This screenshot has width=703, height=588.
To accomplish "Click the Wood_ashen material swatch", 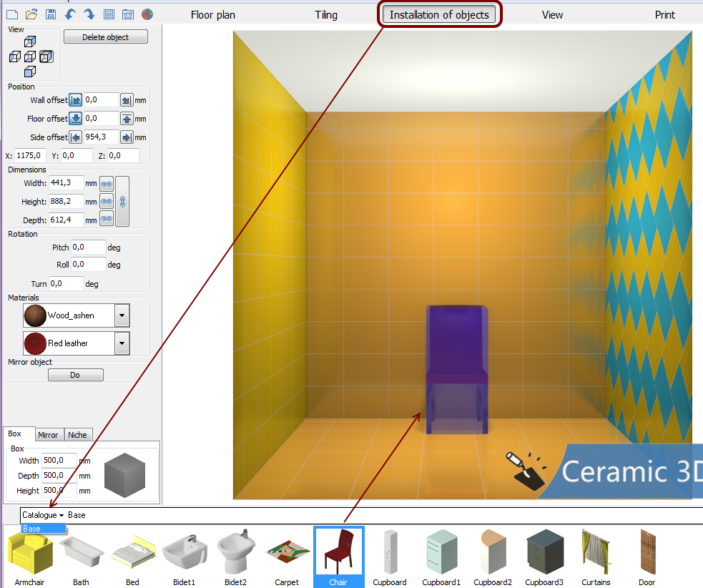I will pyautogui.click(x=35, y=315).
